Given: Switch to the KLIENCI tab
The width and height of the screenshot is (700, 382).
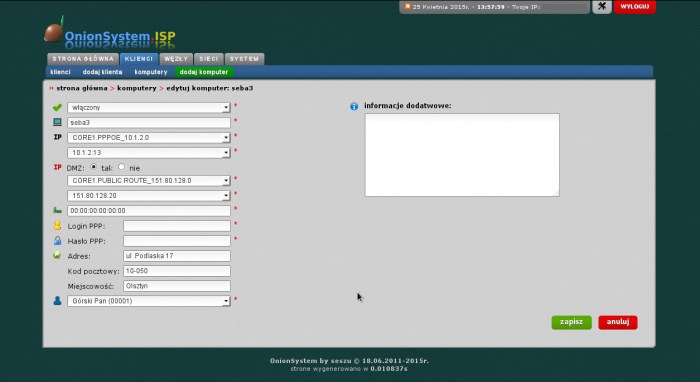Looking at the screenshot, I should (139, 59).
